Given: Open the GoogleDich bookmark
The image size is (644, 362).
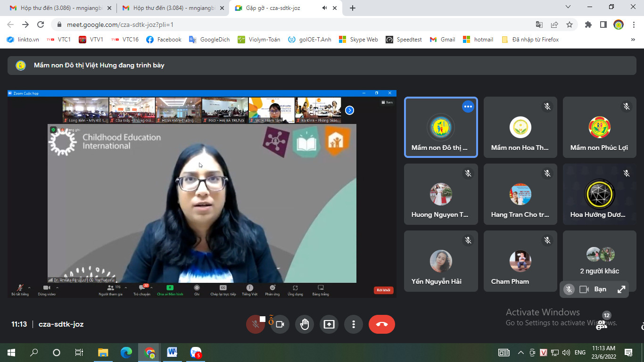Looking at the screenshot, I should 209,40.
